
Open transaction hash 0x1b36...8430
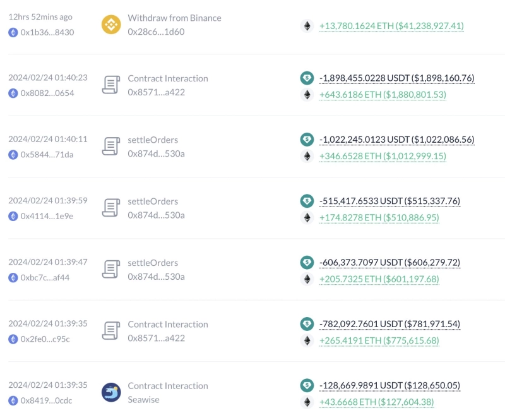point(47,32)
